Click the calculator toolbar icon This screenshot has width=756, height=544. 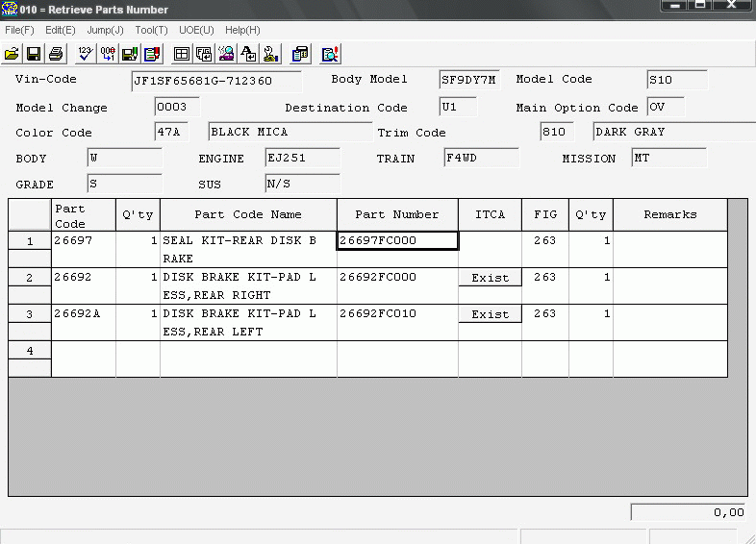click(300, 54)
